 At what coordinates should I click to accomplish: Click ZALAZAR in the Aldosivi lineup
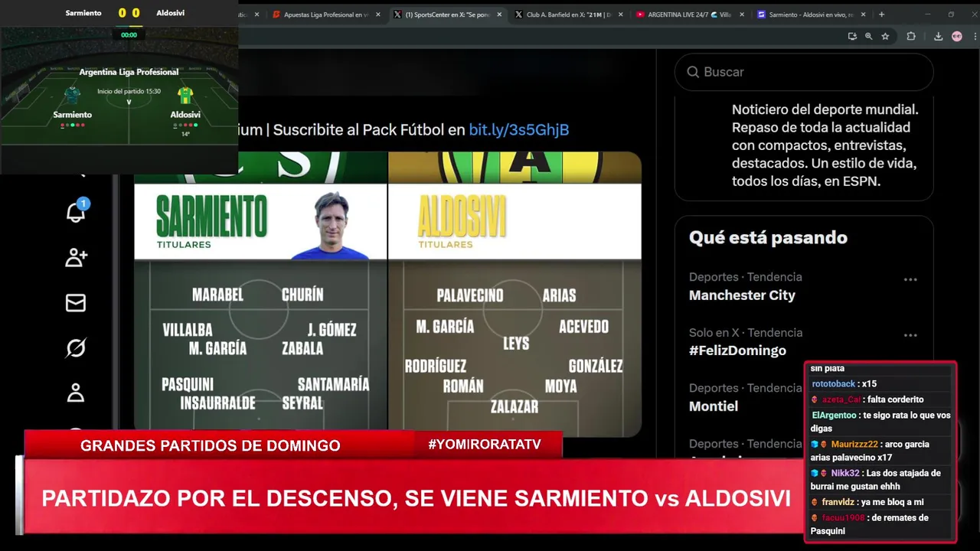point(514,407)
